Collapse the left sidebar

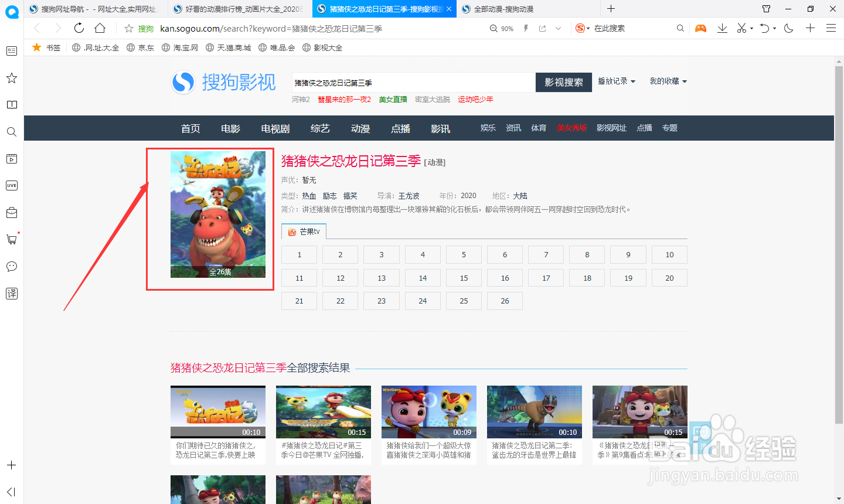point(12,492)
